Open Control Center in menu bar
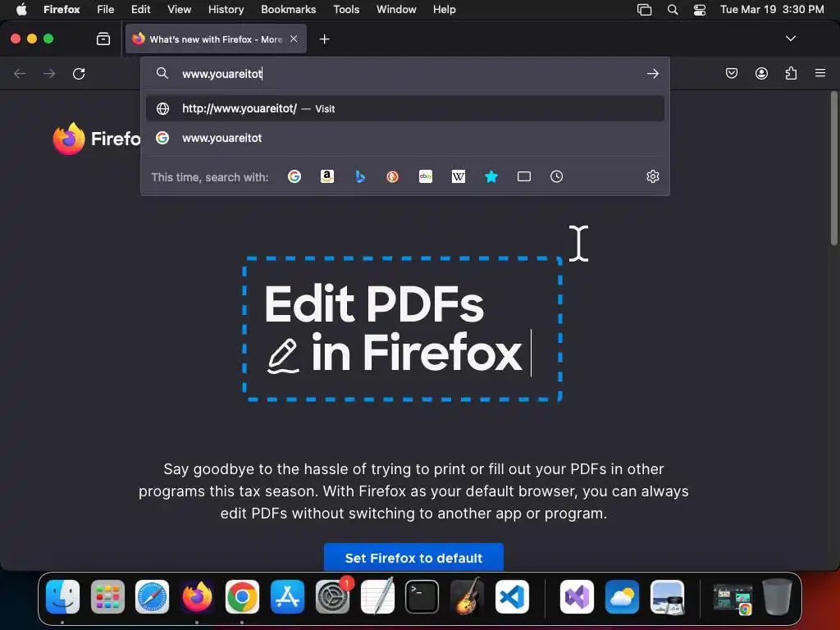Image resolution: width=840 pixels, height=630 pixels. (700, 9)
